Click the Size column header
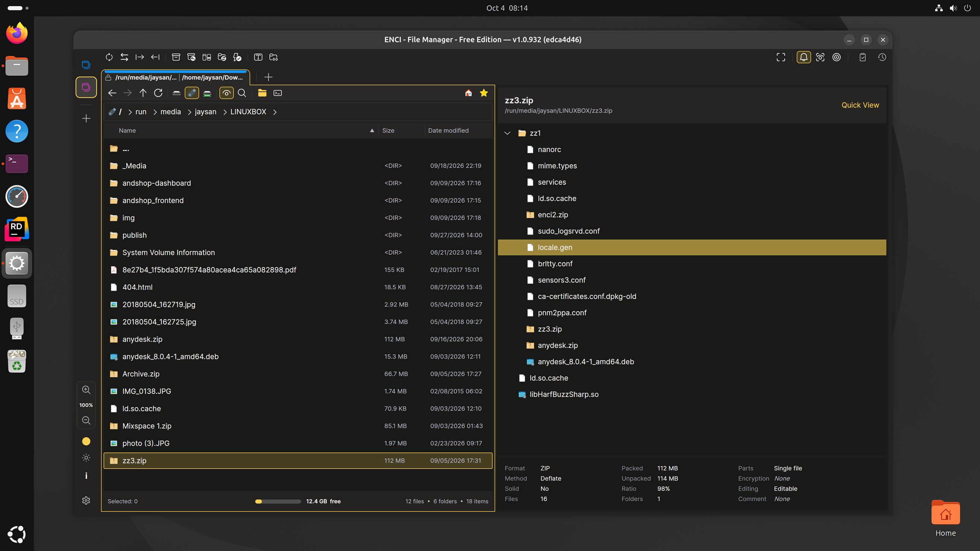The width and height of the screenshot is (980, 551). pos(388,130)
